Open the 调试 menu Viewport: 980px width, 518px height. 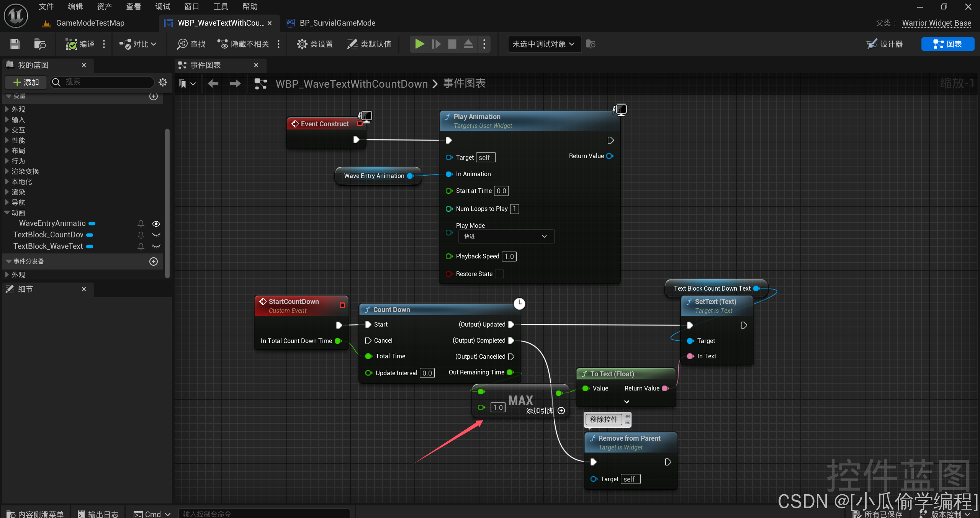click(162, 7)
